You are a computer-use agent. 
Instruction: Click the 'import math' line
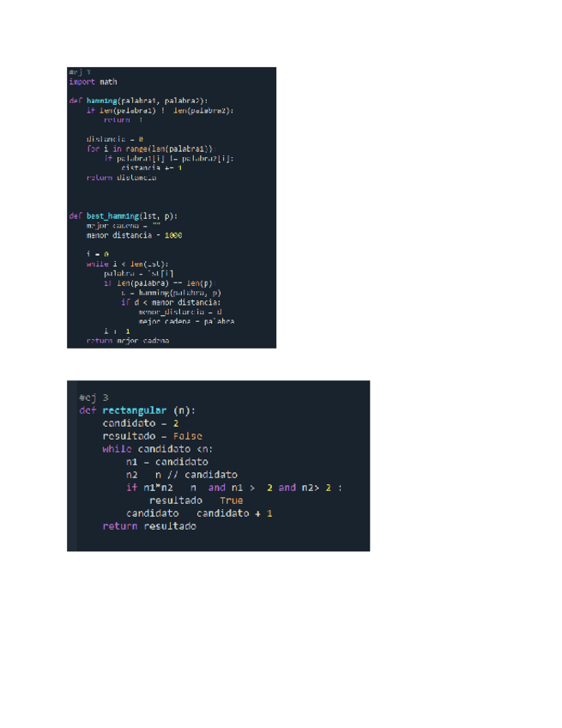tap(93, 82)
